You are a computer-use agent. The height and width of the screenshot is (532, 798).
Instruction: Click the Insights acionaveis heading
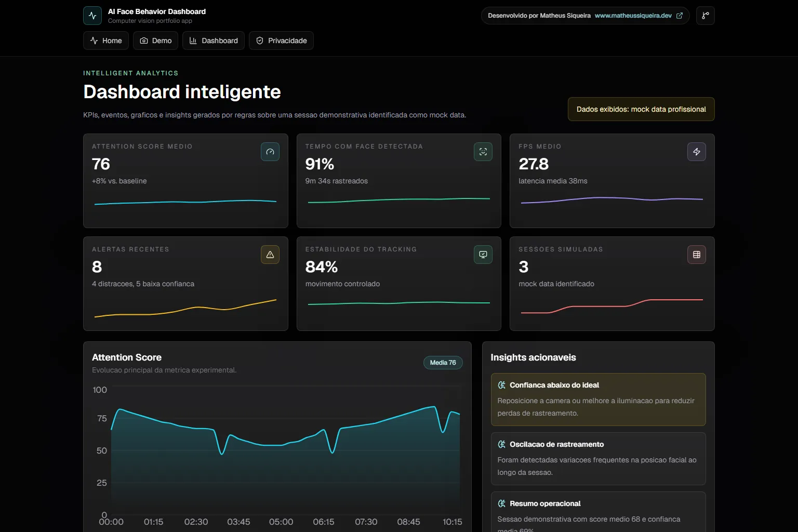click(x=534, y=357)
